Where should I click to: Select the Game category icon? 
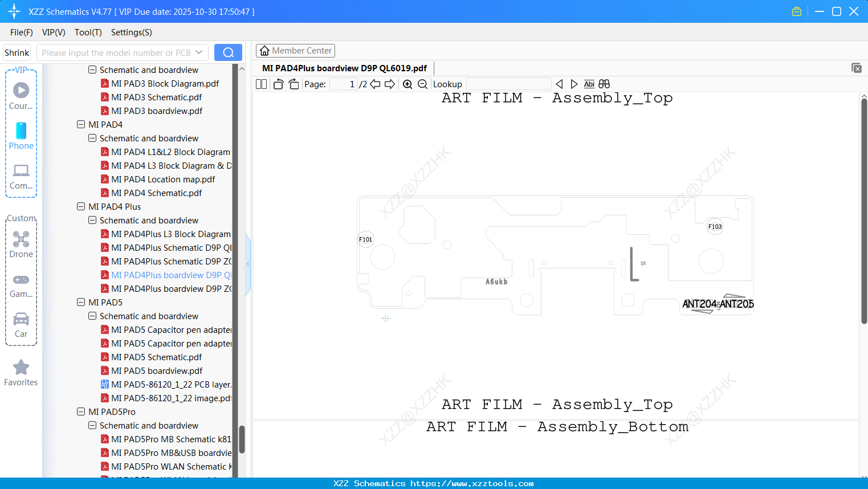(21, 285)
